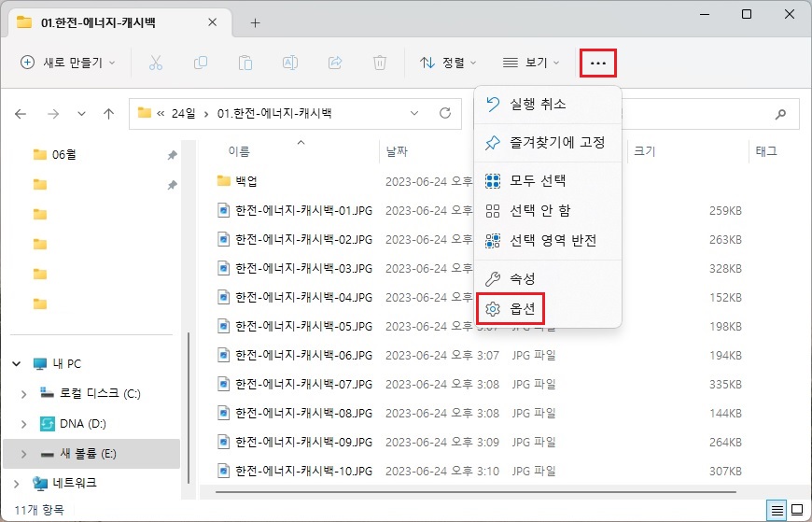This screenshot has width=812, height=522.
Task: Click the Rename icon in toolbar
Action: pos(290,63)
